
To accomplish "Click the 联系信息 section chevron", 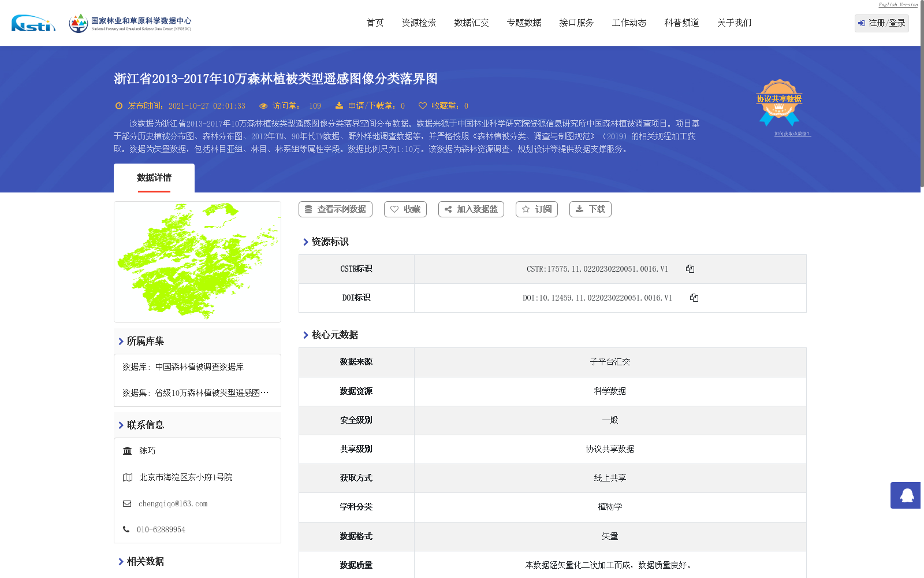I will [121, 425].
